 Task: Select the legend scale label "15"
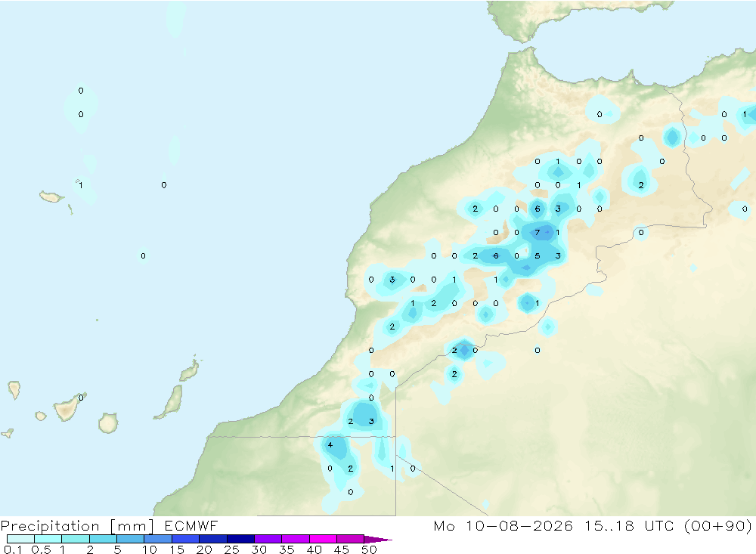pos(176,549)
